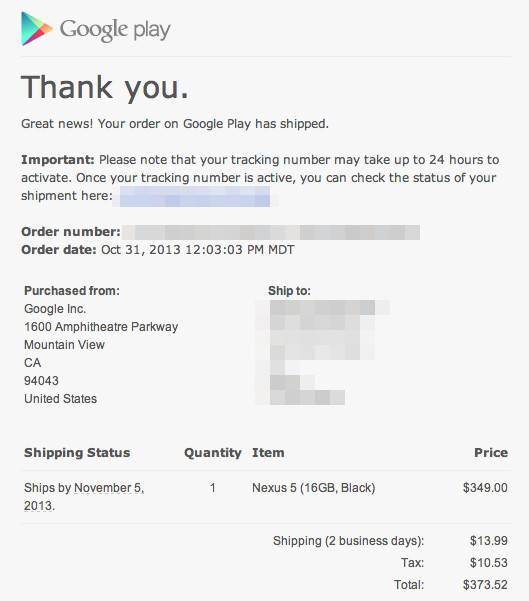Click the Item column header
The width and height of the screenshot is (529, 601).
pos(268,453)
